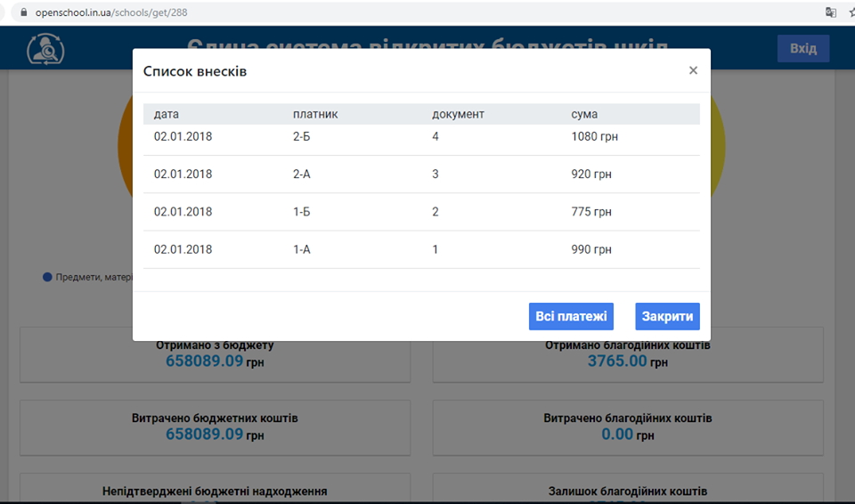Image resolution: width=855 pixels, height=504 pixels.
Task: Click the дата column header
Action: click(x=167, y=114)
